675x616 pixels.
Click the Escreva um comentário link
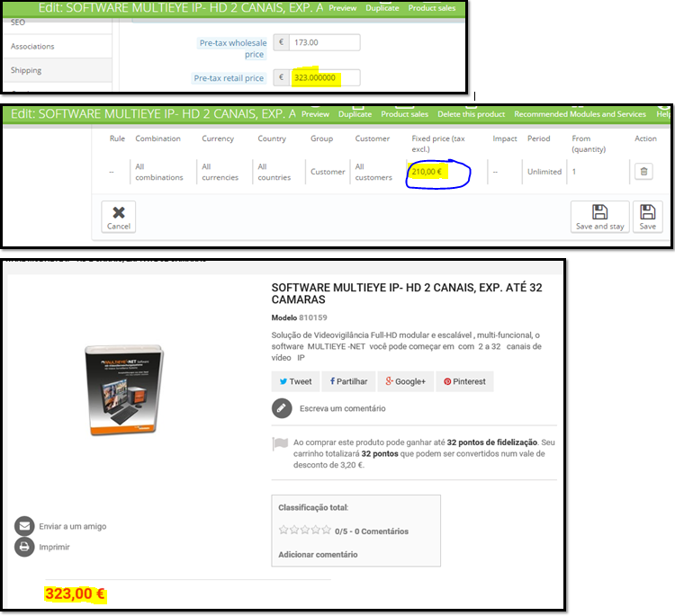pos(342,408)
